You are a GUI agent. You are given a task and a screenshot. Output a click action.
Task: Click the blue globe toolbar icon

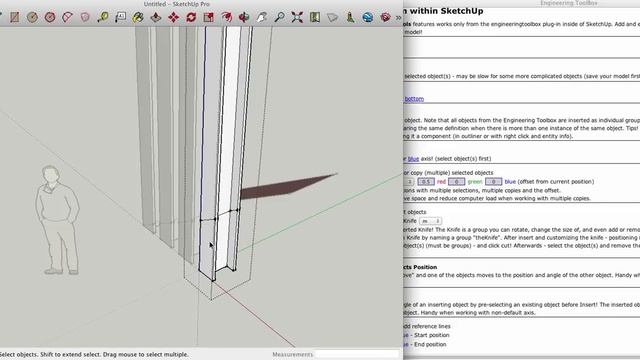(368, 17)
